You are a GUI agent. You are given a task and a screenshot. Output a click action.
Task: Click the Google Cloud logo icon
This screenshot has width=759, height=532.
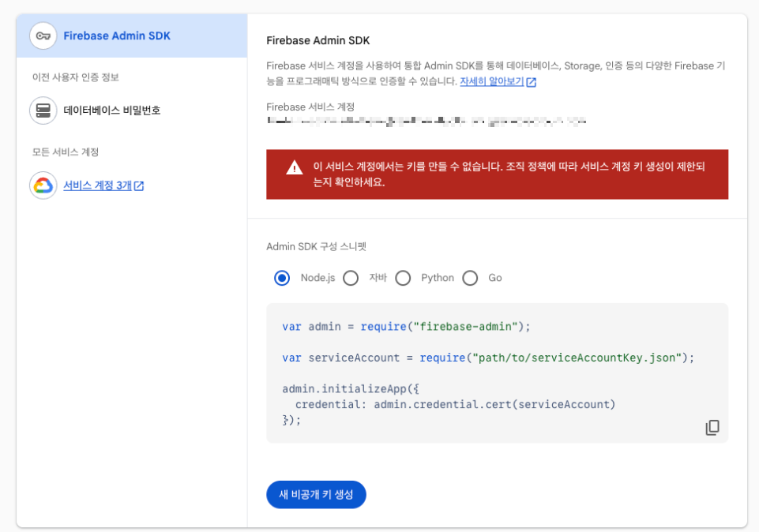coord(43,185)
